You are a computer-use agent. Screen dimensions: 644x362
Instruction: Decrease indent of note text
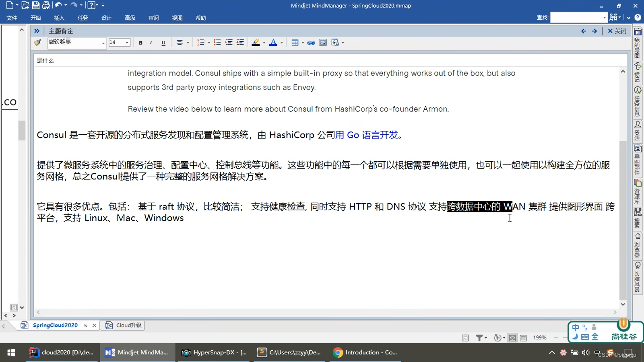(x=229, y=43)
